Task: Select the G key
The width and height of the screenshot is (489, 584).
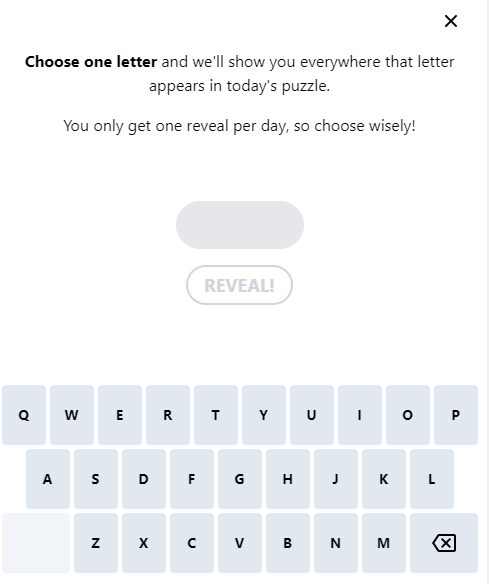Action: [x=240, y=479]
